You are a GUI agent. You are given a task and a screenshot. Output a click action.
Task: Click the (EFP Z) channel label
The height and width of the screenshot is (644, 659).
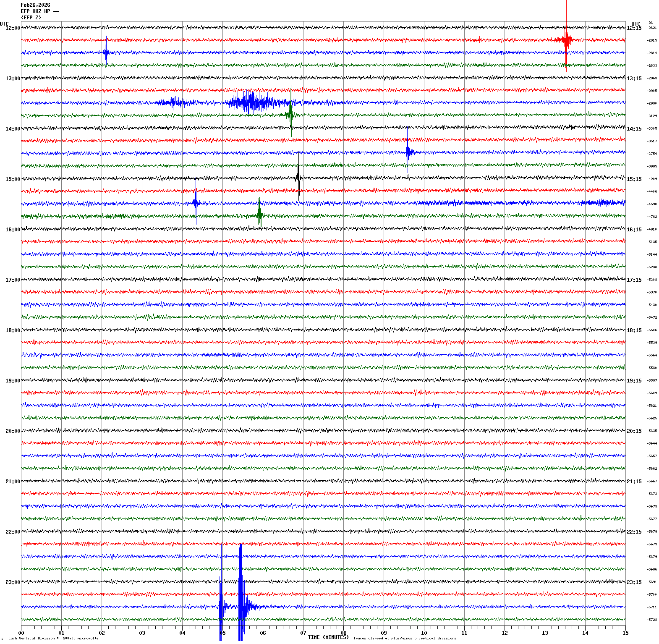click(x=31, y=18)
